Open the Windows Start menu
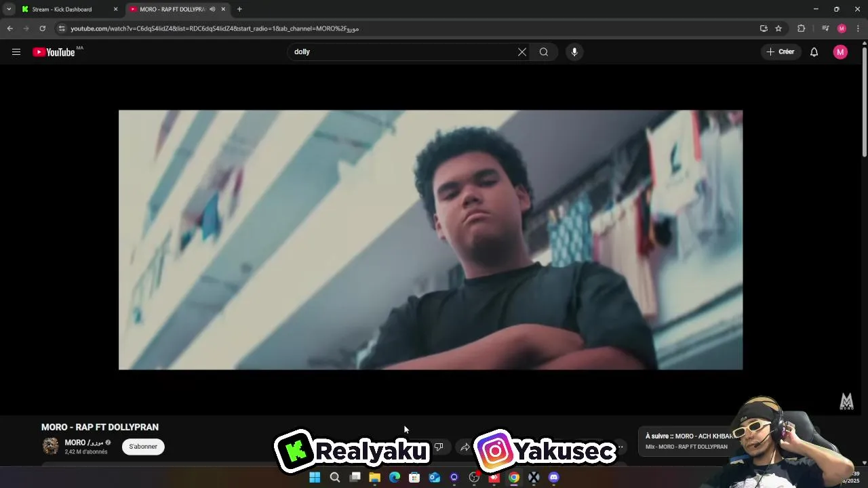 (315, 477)
